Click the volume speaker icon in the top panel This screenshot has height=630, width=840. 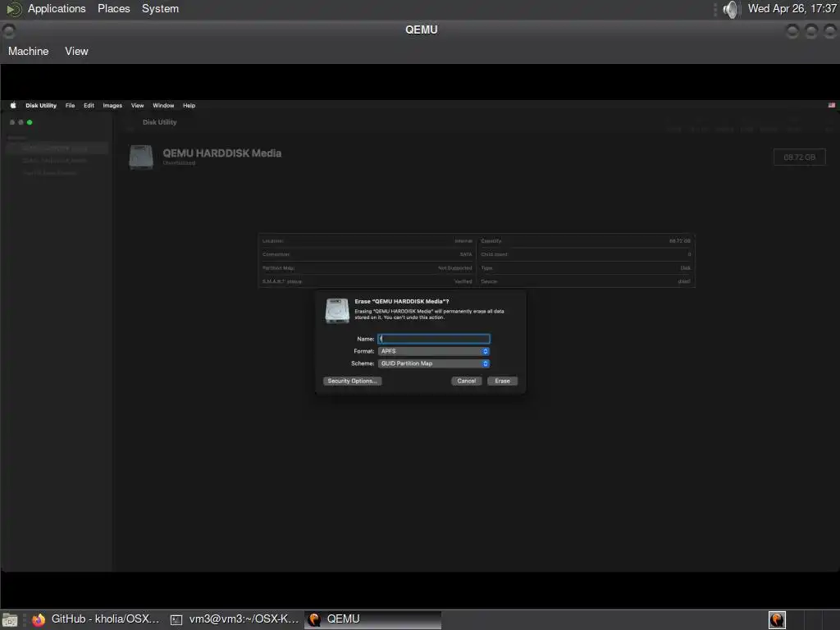[731, 9]
